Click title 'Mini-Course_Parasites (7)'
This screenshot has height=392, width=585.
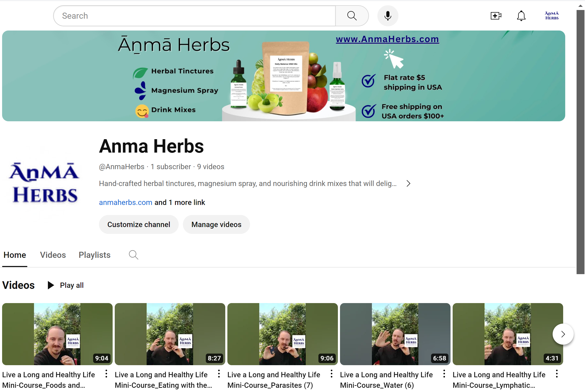(270, 385)
